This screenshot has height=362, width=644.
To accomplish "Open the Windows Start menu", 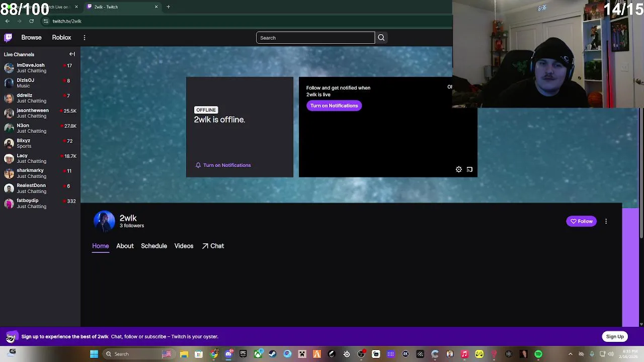I will tap(94, 354).
